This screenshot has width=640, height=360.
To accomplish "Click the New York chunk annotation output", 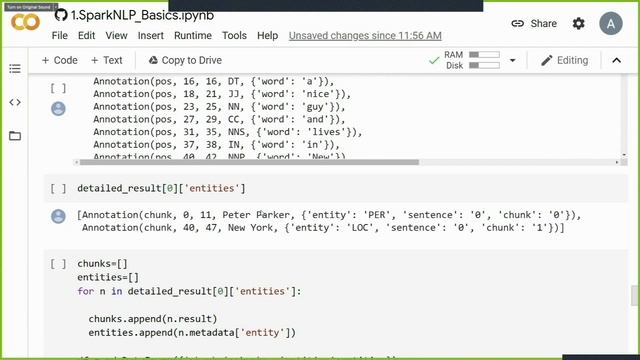I will coord(323,227).
